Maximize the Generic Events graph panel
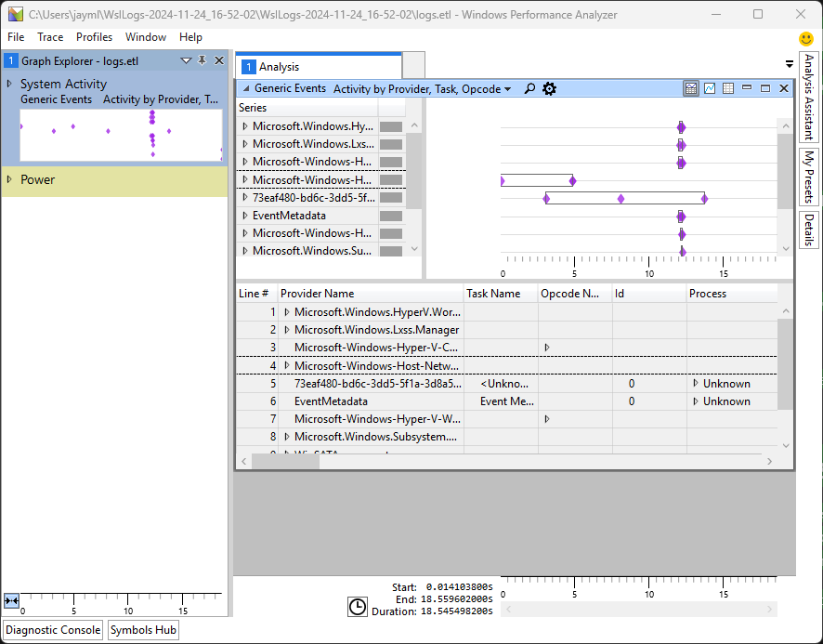 765,88
